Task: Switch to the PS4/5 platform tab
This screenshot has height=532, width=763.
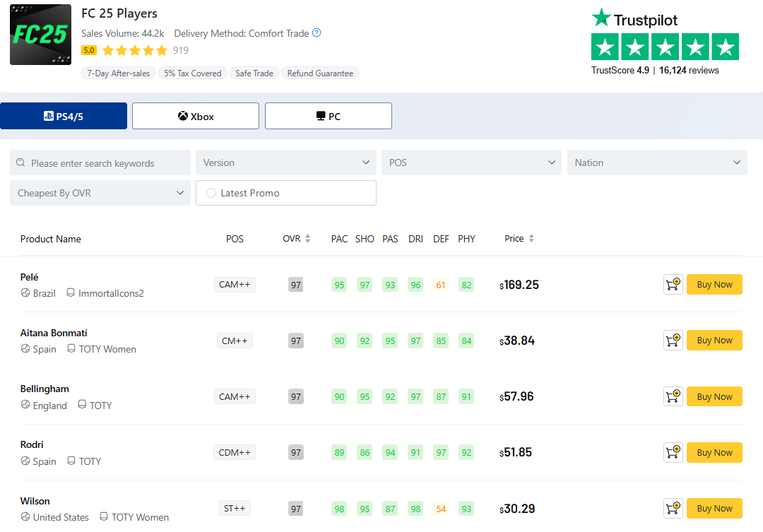Action: tap(64, 116)
